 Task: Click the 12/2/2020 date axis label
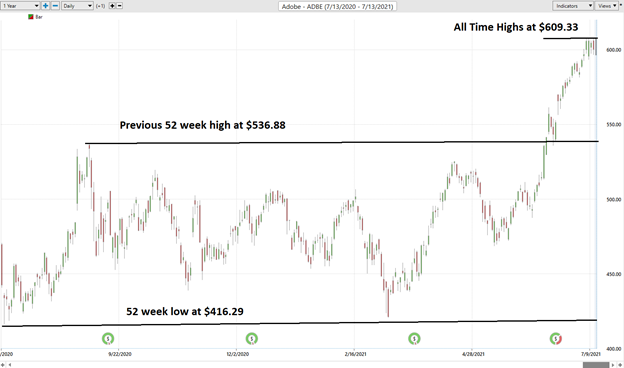pos(238,354)
